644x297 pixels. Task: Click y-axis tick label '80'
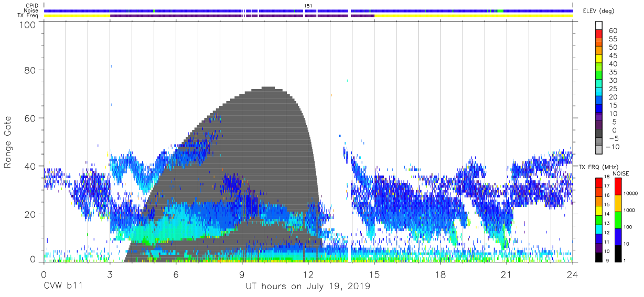pyautogui.click(x=30, y=70)
